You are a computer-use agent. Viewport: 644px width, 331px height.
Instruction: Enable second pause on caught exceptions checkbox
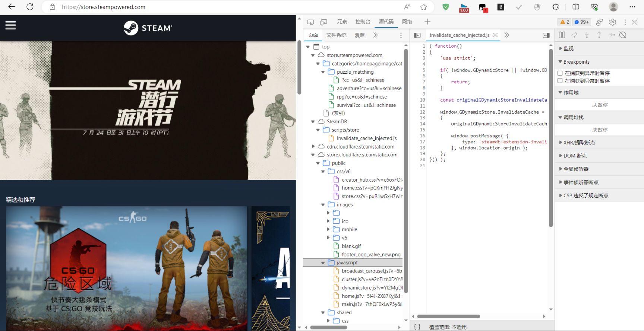pyautogui.click(x=560, y=81)
